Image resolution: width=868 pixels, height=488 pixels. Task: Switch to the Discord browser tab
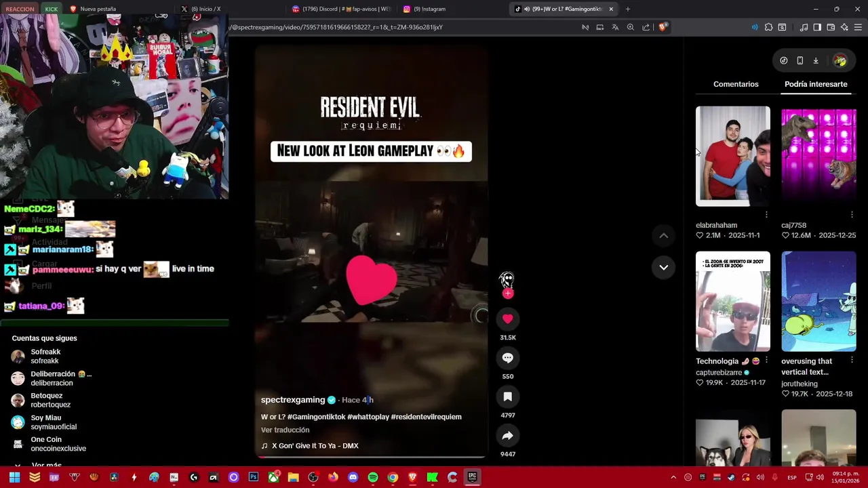click(x=341, y=9)
